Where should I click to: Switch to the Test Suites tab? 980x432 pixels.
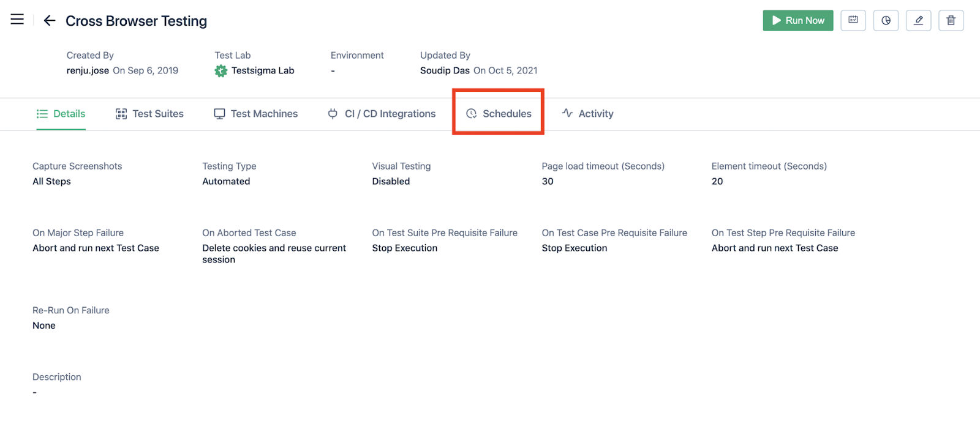pos(149,114)
